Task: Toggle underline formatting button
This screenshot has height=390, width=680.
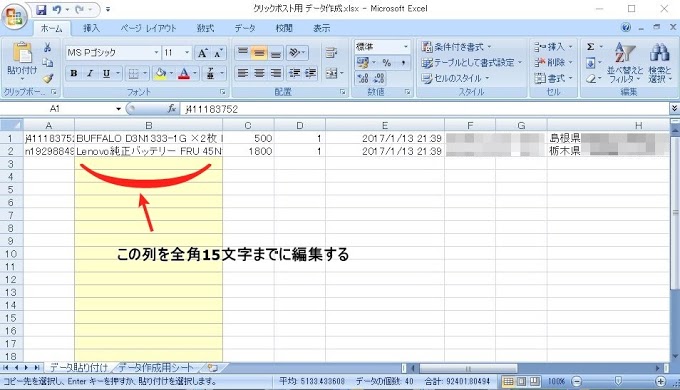Action: pyautogui.click(x=106, y=73)
